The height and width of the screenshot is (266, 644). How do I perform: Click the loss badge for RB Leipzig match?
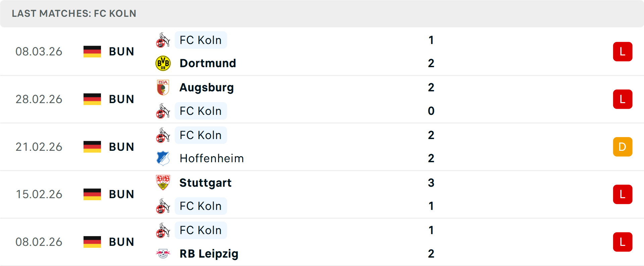(623, 242)
